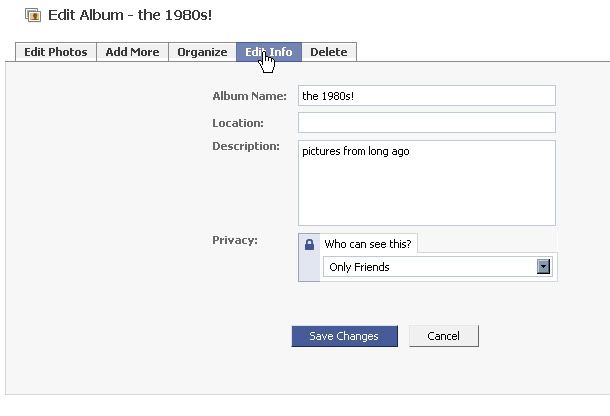This screenshot has width=610, height=416.
Task: Focus the Album Name text field
Action: [x=426, y=96]
